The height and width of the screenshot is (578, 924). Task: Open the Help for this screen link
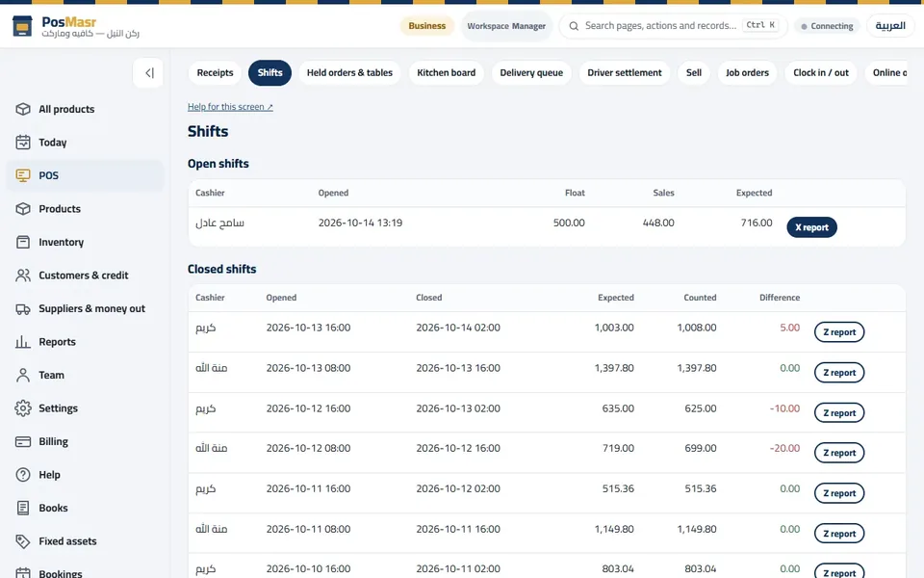(x=230, y=107)
